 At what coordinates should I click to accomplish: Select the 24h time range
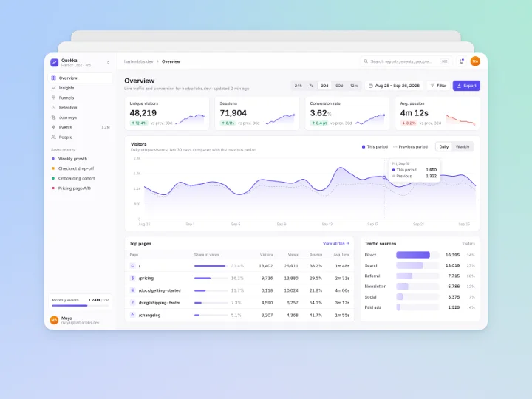(x=298, y=86)
